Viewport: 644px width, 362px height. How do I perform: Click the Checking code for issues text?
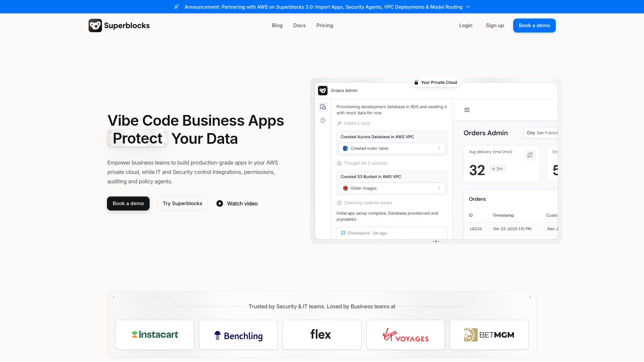(368, 203)
